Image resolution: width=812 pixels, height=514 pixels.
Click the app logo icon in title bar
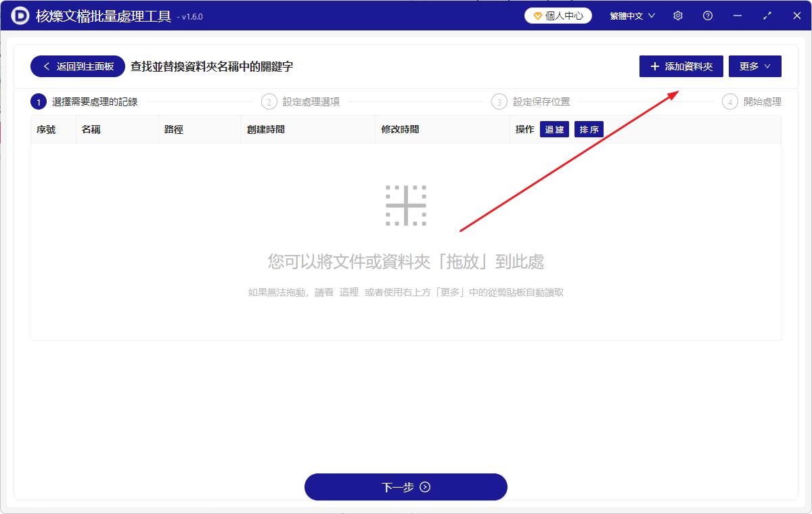(x=19, y=15)
